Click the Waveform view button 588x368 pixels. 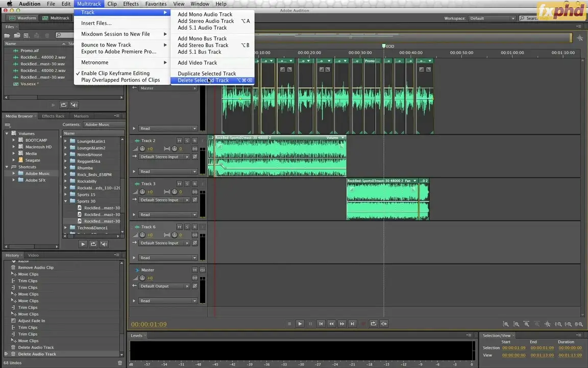[23, 18]
